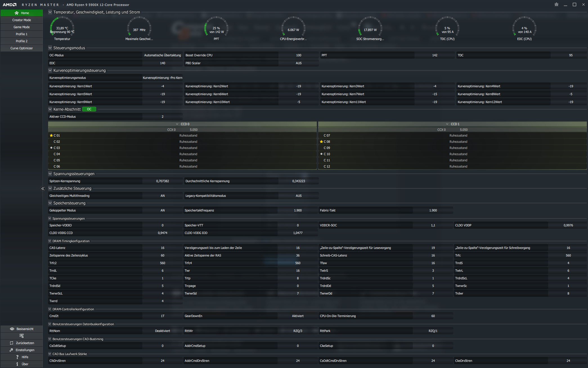Open Einstellungen with the gear icon
Image resolution: width=588 pixels, height=368 pixels.
(12, 350)
